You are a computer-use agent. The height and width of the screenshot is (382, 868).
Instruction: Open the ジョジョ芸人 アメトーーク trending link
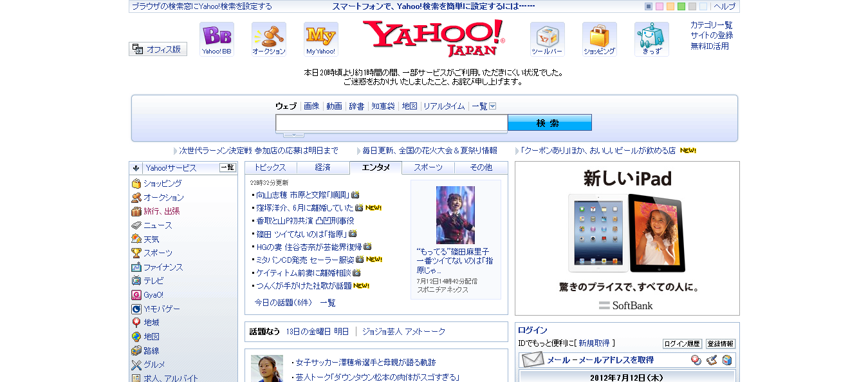(x=404, y=332)
